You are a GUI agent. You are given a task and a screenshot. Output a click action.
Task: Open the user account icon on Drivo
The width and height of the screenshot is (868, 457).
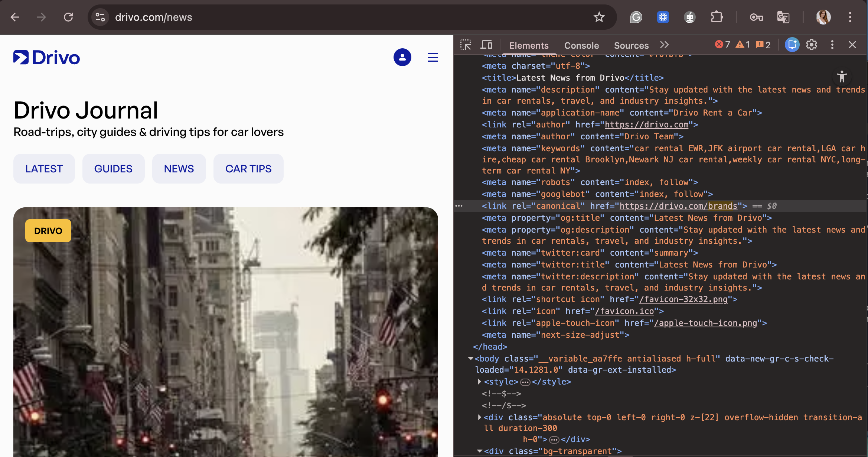coord(402,57)
